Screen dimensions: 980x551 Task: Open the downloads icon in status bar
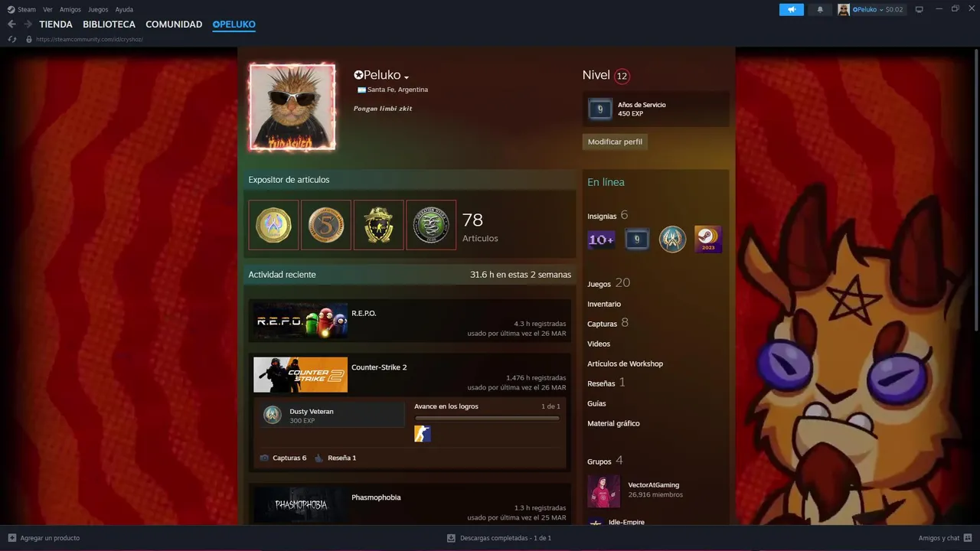coord(451,538)
